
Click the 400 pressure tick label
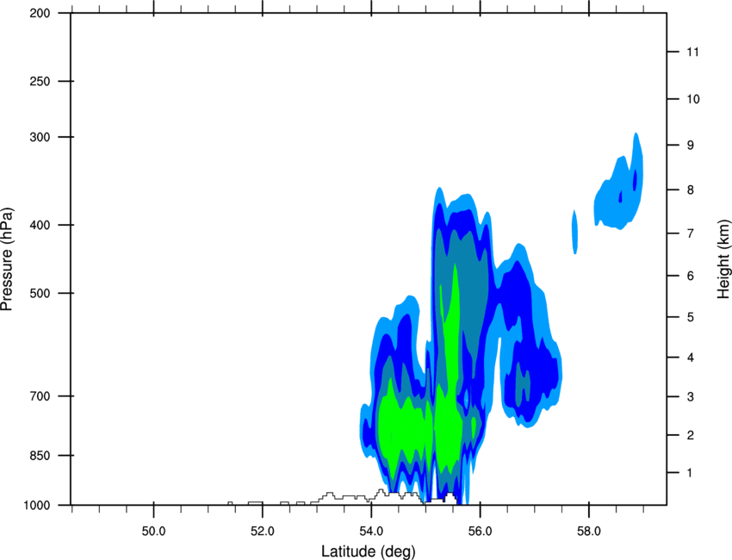pos(40,225)
